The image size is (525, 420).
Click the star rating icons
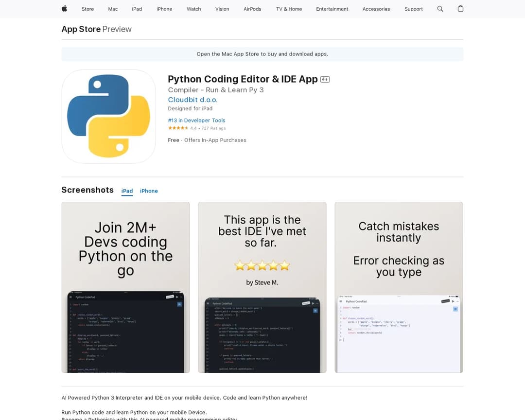[x=178, y=128]
